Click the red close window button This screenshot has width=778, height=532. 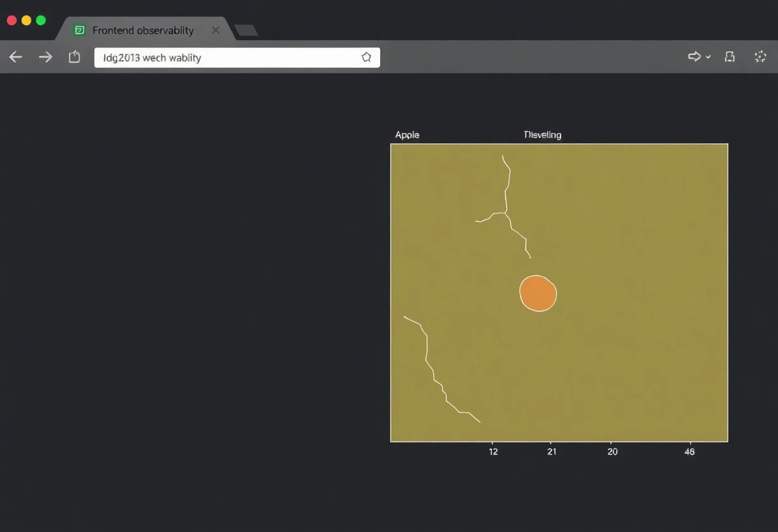12,20
